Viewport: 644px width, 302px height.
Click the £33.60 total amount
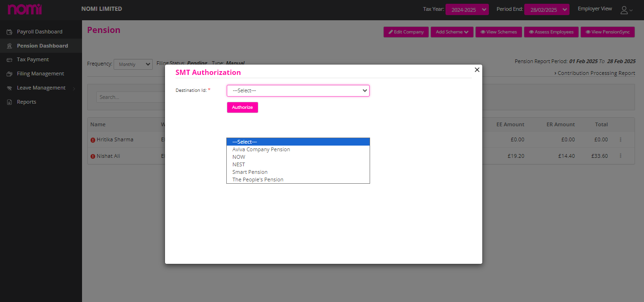(599, 156)
